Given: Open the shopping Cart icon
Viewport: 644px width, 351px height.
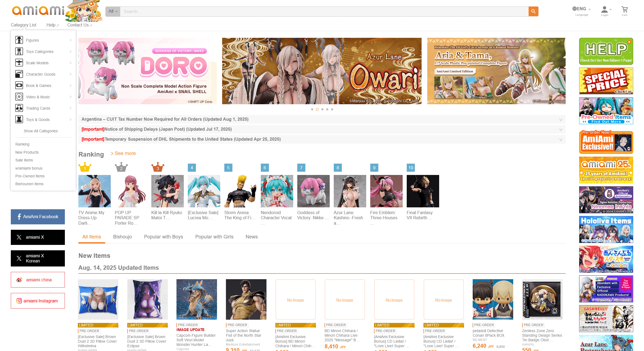Looking at the screenshot, I should click(x=625, y=11).
